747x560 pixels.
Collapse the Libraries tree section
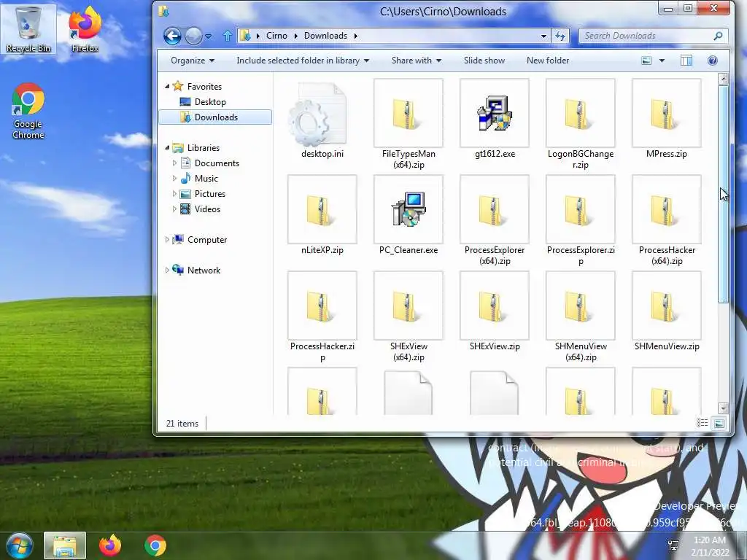[167, 147]
